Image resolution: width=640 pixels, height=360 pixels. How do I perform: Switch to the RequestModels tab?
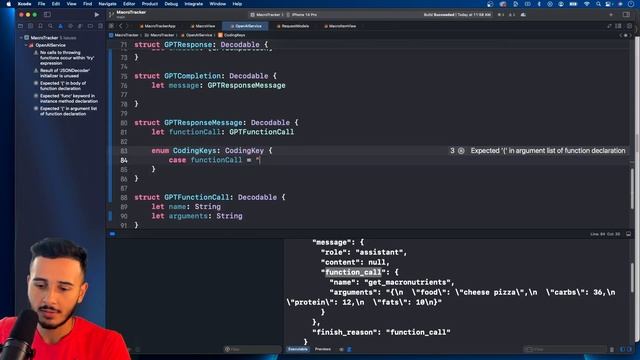click(x=293, y=26)
